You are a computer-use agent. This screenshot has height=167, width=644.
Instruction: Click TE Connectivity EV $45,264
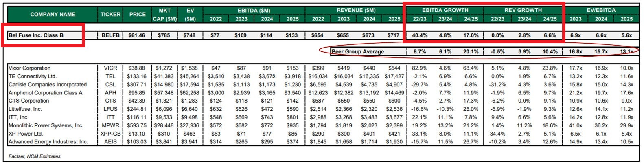tap(189, 76)
